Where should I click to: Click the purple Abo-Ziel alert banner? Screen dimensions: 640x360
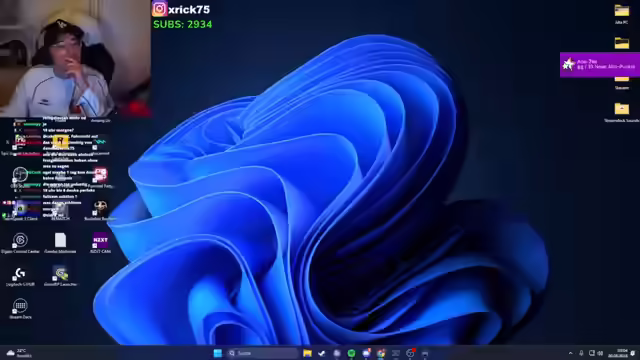pyautogui.click(x=600, y=64)
